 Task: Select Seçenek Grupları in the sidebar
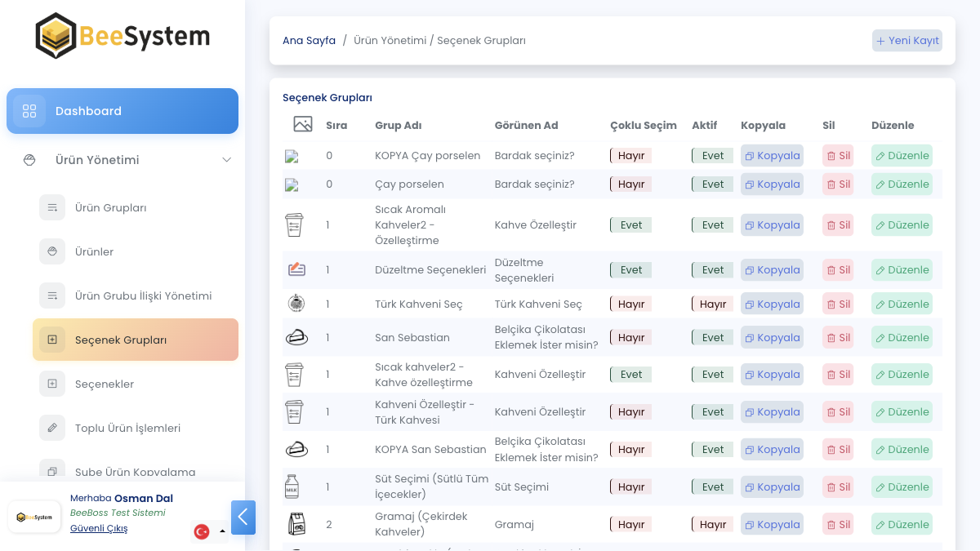(x=136, y=340)
